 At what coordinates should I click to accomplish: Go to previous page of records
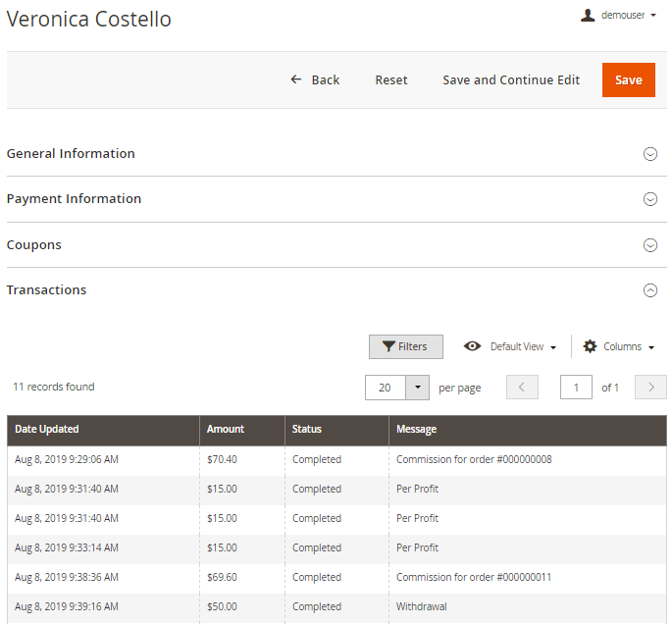522,388
